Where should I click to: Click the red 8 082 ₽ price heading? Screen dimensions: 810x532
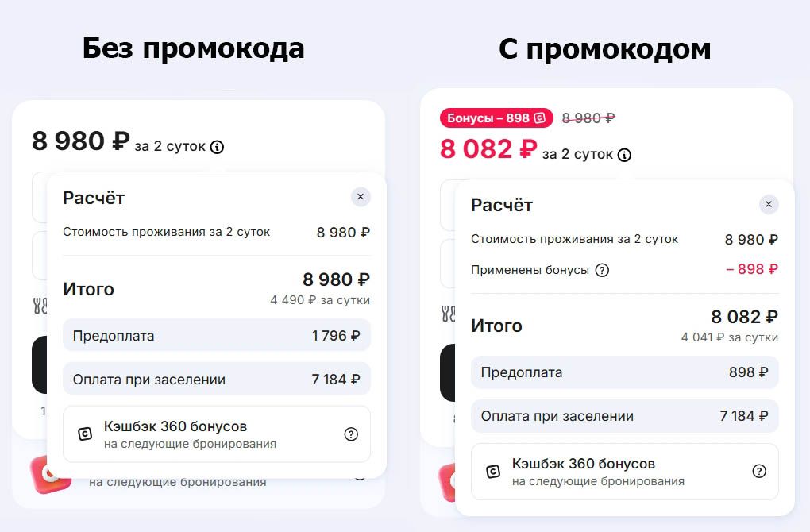[x=488, y=149]
